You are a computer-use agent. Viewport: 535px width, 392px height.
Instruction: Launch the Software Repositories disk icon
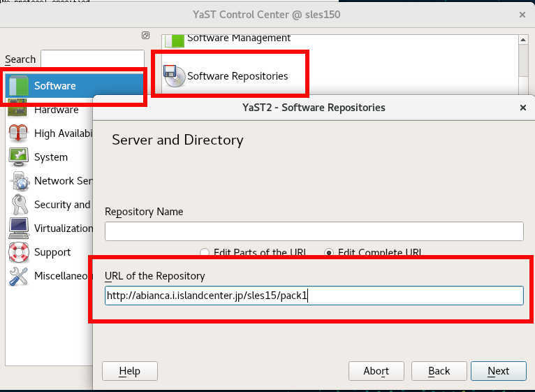pos(174,75)
